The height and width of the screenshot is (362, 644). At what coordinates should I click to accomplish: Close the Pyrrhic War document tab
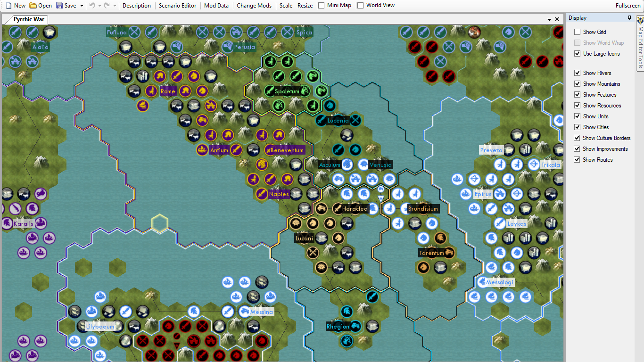(x=557, y=19)
